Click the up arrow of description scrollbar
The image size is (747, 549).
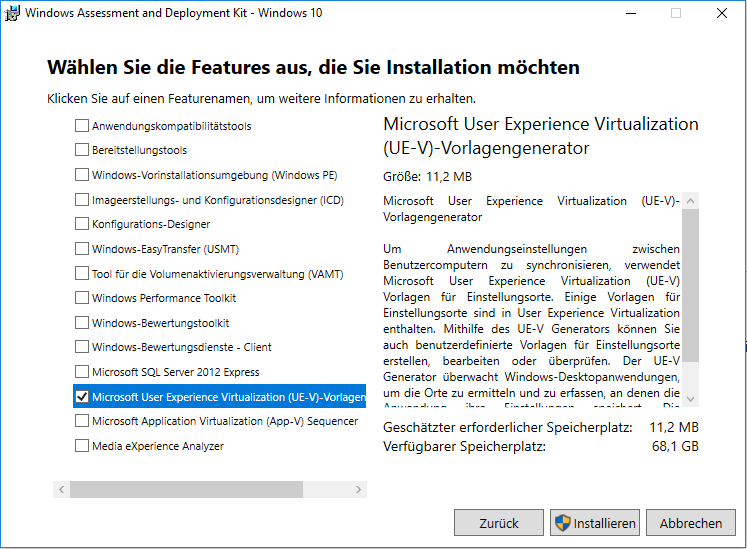(x=690, y=201)
